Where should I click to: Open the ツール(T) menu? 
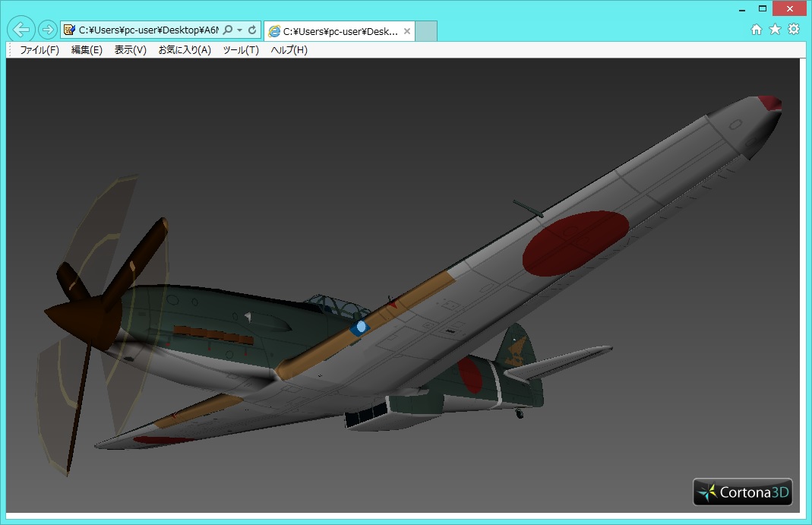(241, 50)
